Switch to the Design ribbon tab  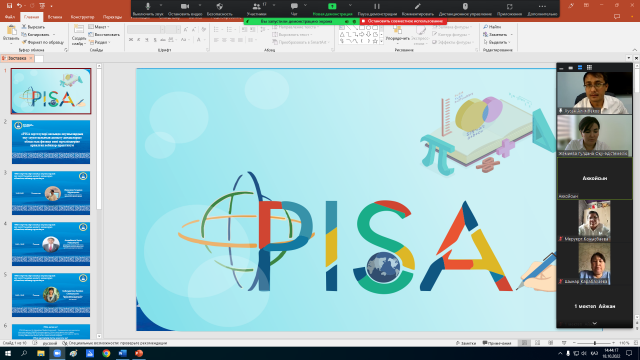click(82, 17)
